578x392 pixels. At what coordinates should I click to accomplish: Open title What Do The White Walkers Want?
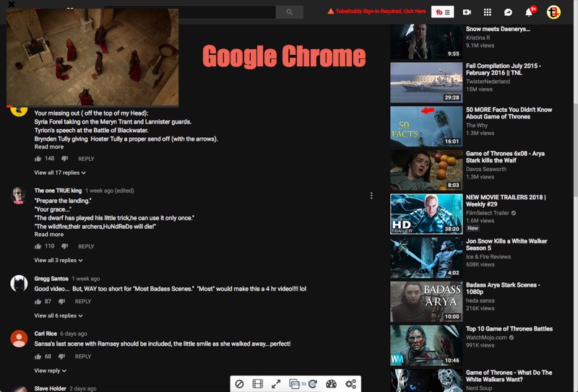point(509,376)
